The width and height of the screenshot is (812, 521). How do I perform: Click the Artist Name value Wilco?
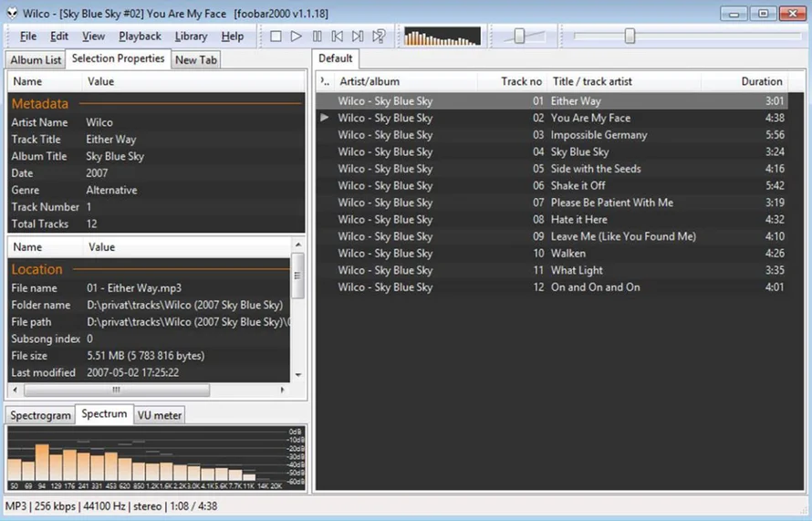point(99,123)
